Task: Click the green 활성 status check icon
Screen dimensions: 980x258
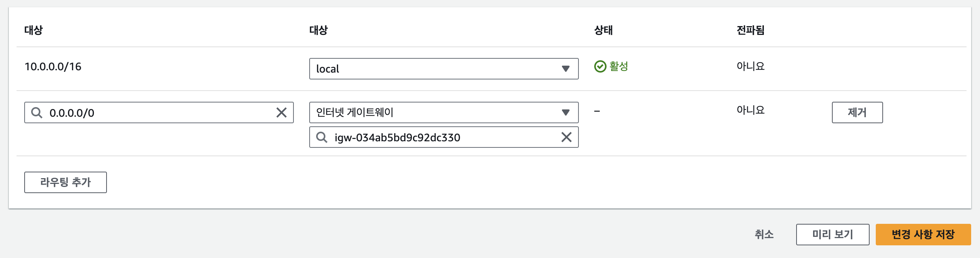Action: click(600, 66)
